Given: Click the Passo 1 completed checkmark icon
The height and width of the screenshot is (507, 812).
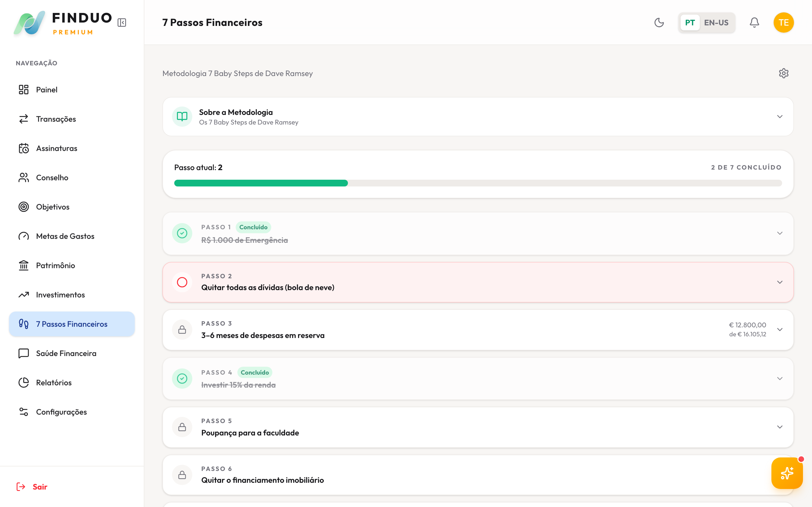Looking at the screenshot, I should point(182,233).
